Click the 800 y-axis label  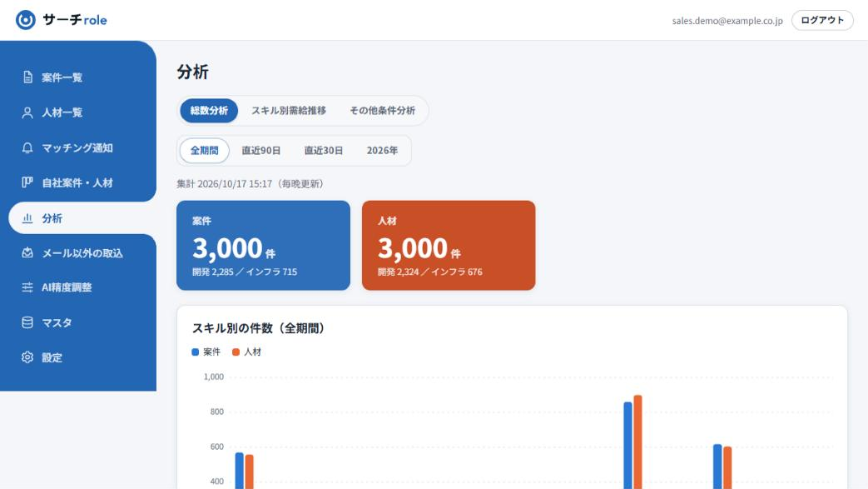click(217, 412)
